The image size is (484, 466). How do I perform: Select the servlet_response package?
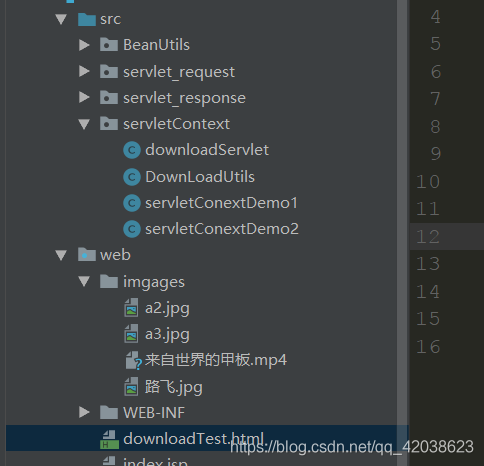(184, 98)
